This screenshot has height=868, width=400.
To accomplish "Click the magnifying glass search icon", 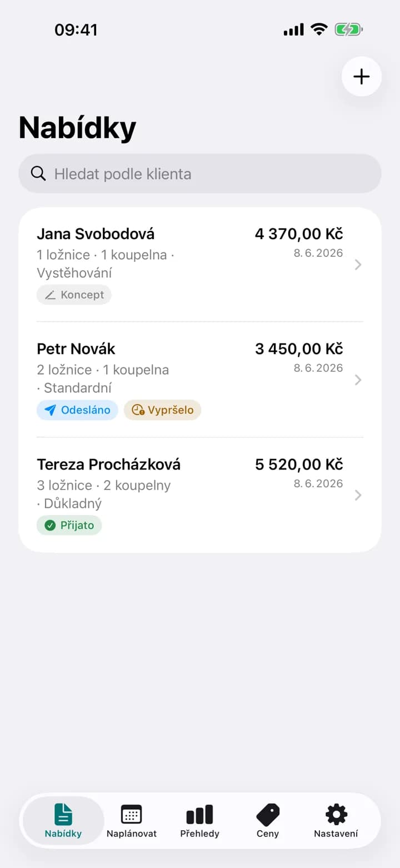I will pos(38,174).
